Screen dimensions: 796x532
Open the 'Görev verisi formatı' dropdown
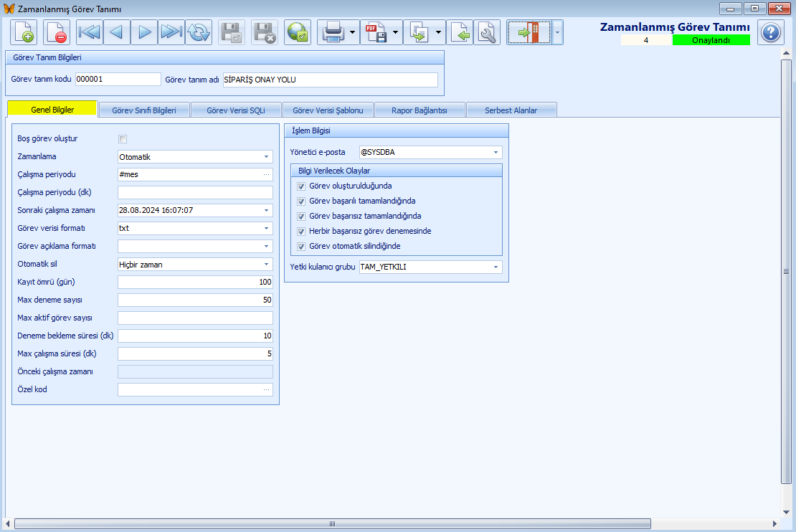tap(267, 229)
